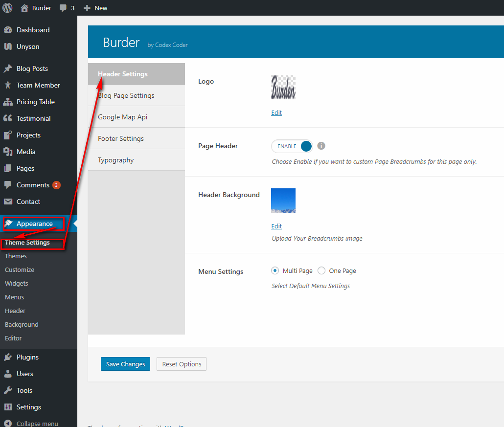Click the Dashboard gauge icon
The width and height of the screenshot is (504, 427).
pos(8,30)
